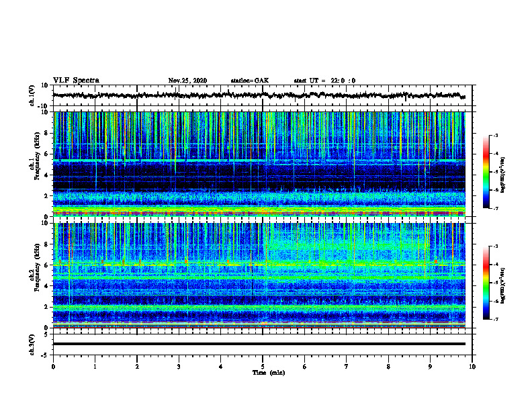Click the "VLF Spectra" plot title

point(76,81)
